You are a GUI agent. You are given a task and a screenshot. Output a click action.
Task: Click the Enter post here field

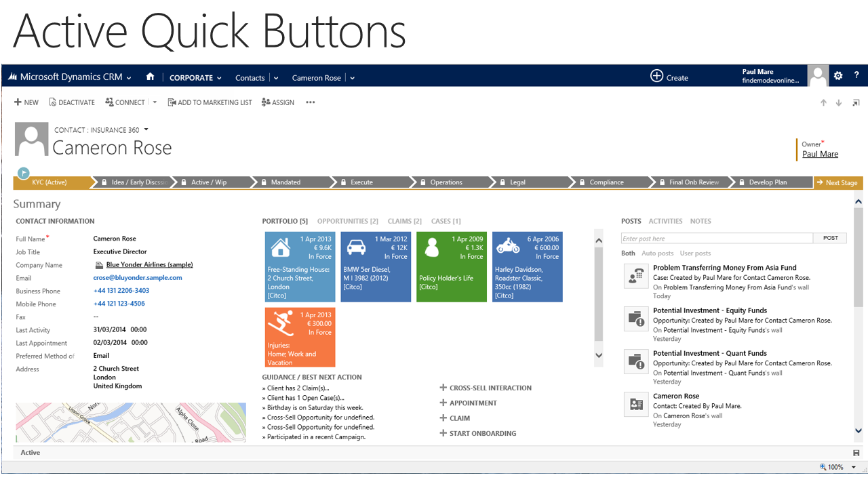click(x=717, y=239)
